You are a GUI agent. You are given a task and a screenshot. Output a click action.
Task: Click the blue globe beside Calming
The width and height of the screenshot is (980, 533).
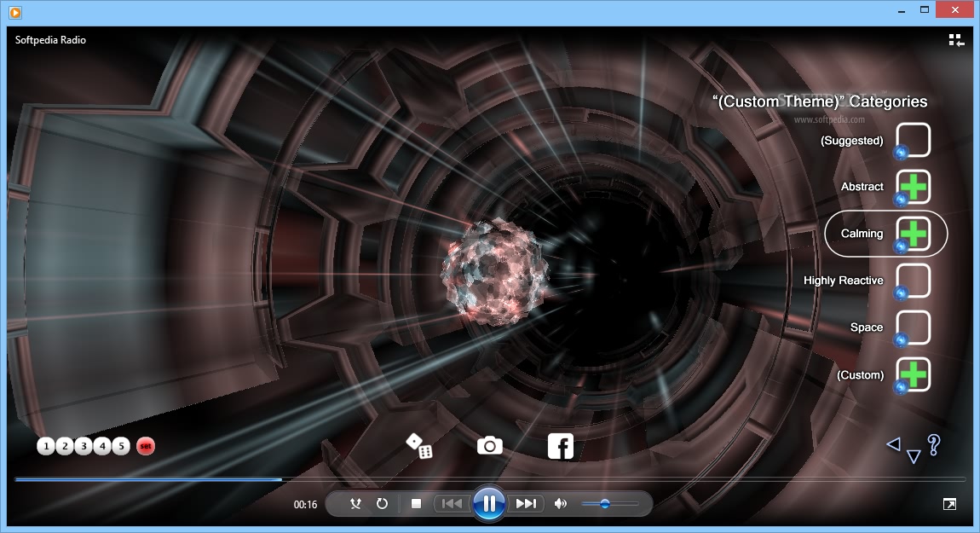pos(902,246)
